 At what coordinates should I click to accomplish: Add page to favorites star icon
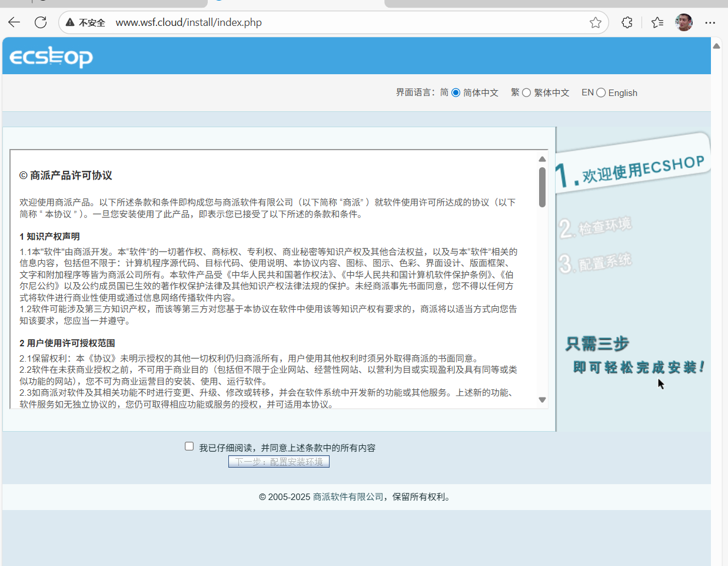(596, 22)
